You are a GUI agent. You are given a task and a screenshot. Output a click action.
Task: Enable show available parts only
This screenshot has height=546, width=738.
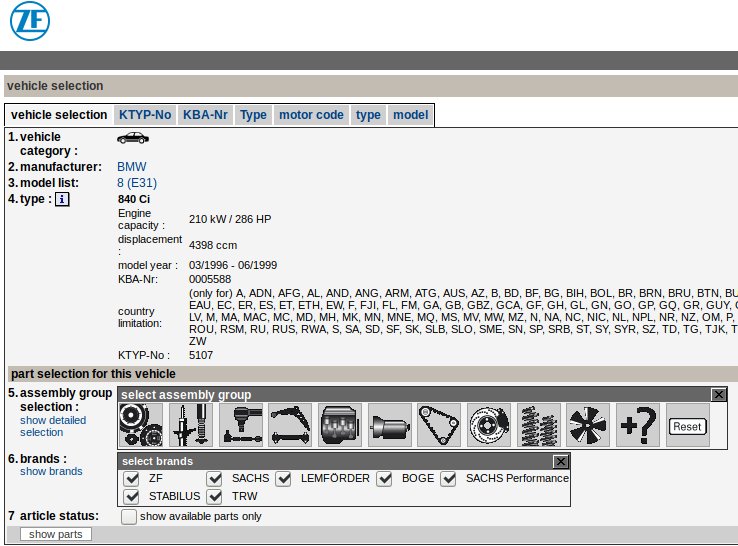129,517
